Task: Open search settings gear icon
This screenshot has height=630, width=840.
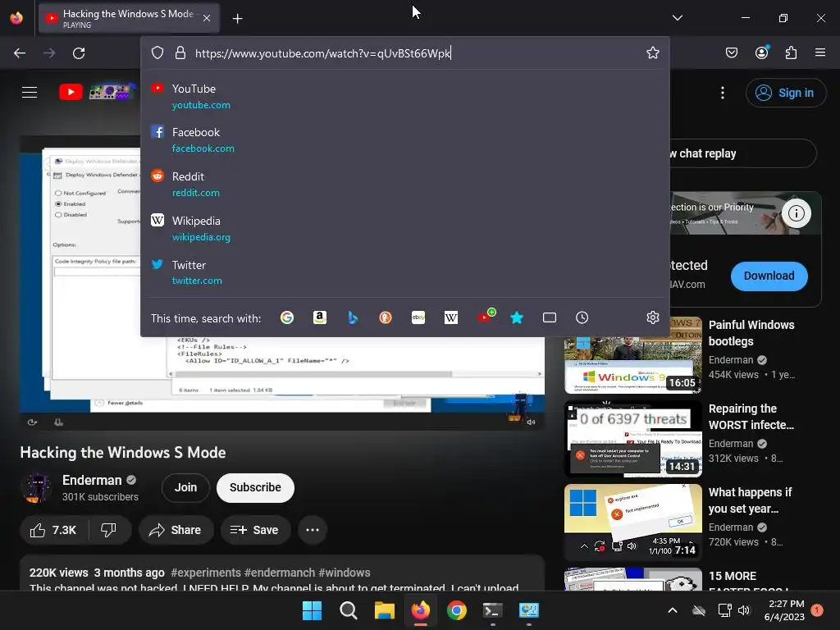Action: pyautogui.click(x=652, y=317)
